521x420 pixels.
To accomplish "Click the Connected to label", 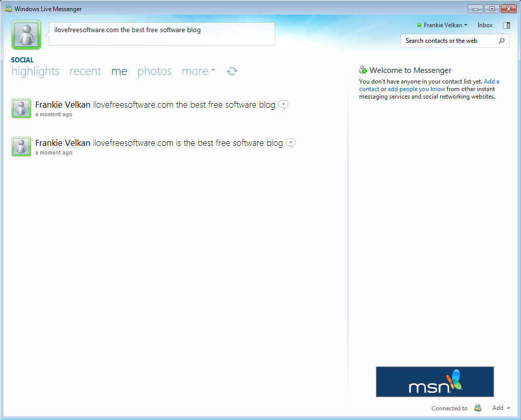I will [x=449, y=408].
